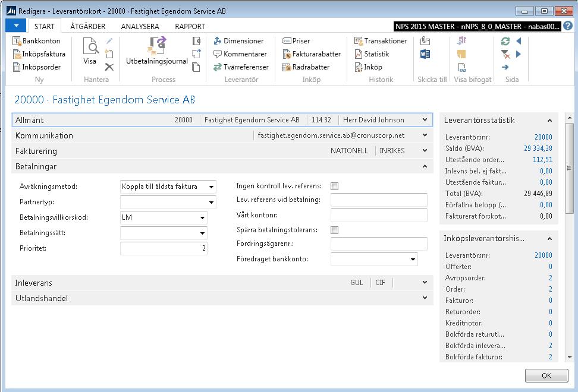Click the Go to arrow icon in Sida
This screenshot has width=578, height=392.
click(505, 67)
